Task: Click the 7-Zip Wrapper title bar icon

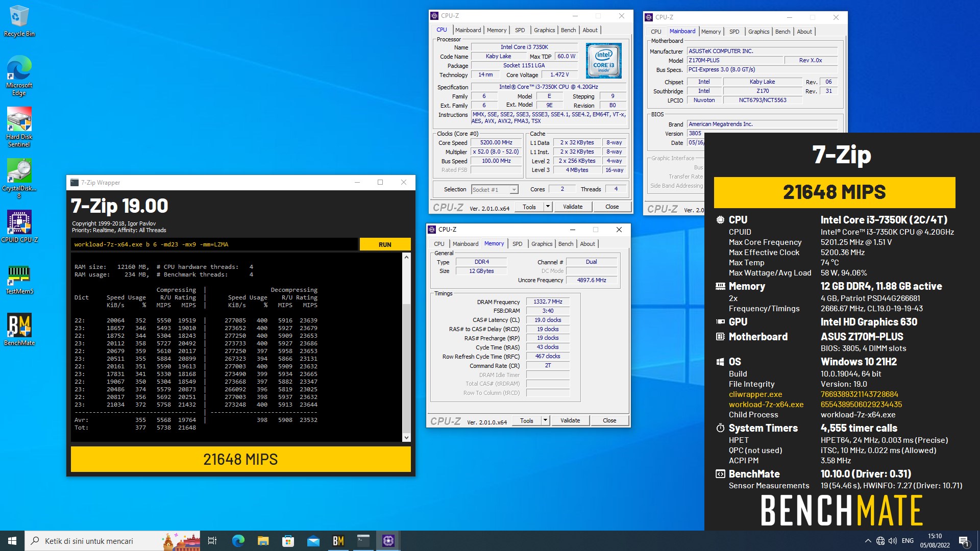Action: click(75, 183)
